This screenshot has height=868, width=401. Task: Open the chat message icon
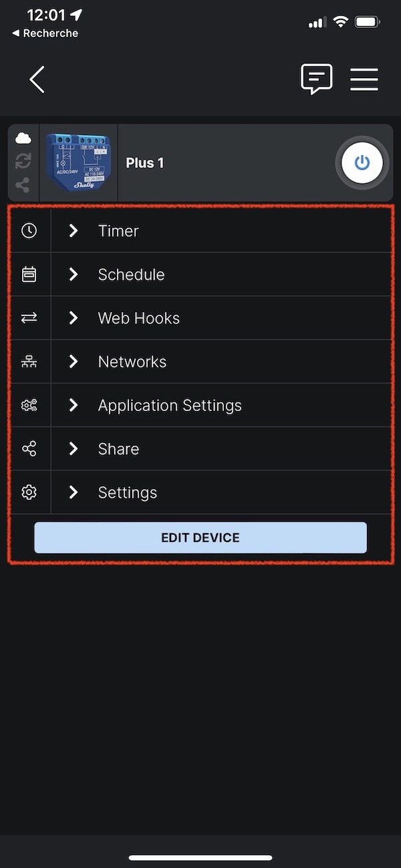click(317, 79)
